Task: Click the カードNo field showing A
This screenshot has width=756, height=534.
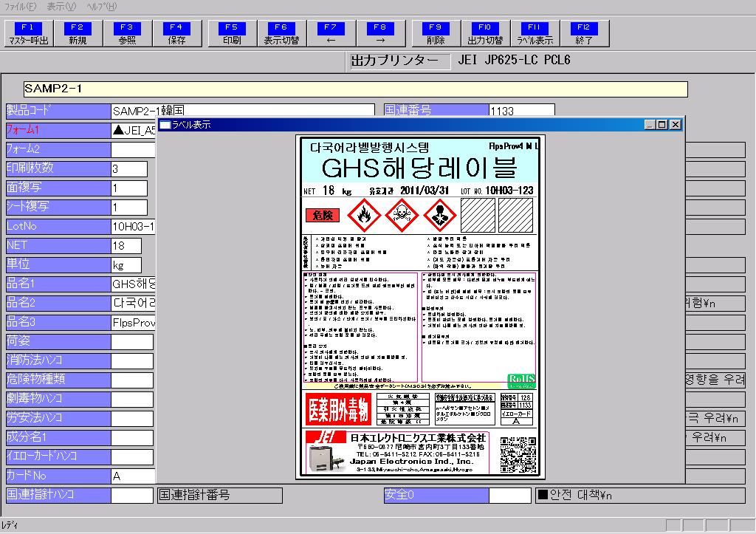Action: [x=133, y=476]
